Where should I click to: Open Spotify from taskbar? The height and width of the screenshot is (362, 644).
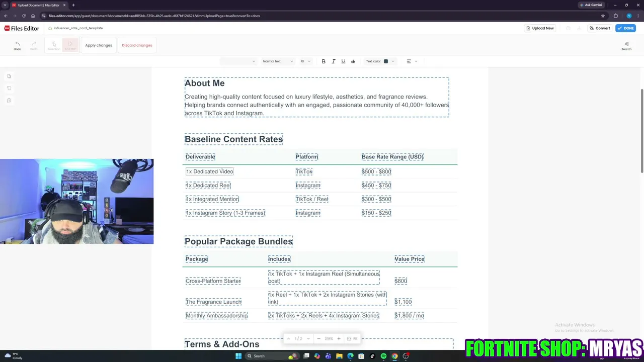point(383,356)
